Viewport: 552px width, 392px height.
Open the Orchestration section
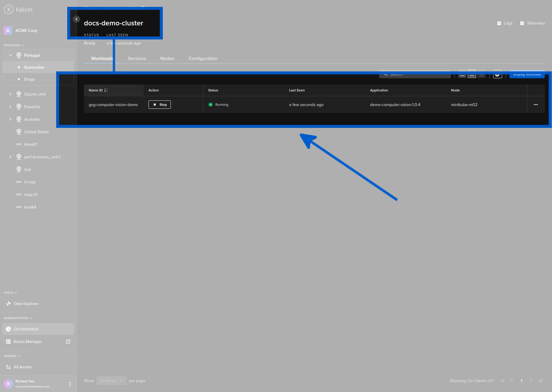tap(26, 329)
